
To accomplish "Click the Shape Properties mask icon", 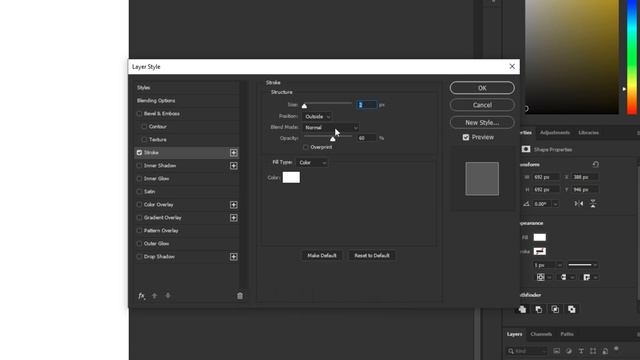I will 526,149.
